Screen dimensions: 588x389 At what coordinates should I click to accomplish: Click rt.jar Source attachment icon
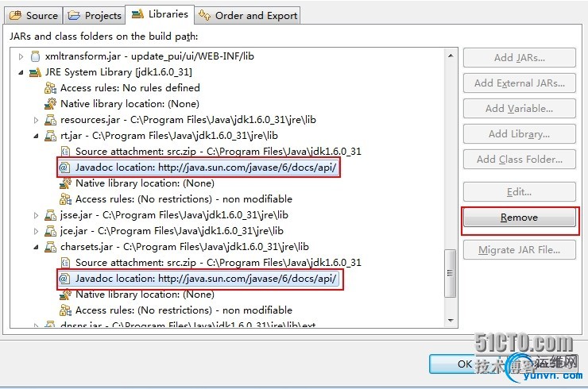(x=65, y=152)
